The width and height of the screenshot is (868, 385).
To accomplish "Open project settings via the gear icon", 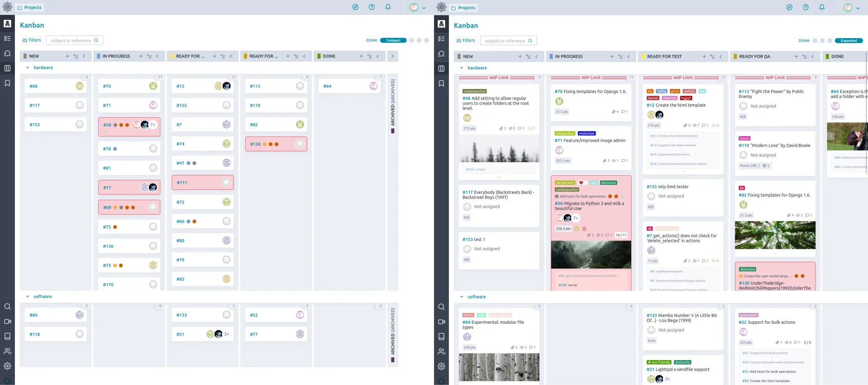I will point(7,366).
